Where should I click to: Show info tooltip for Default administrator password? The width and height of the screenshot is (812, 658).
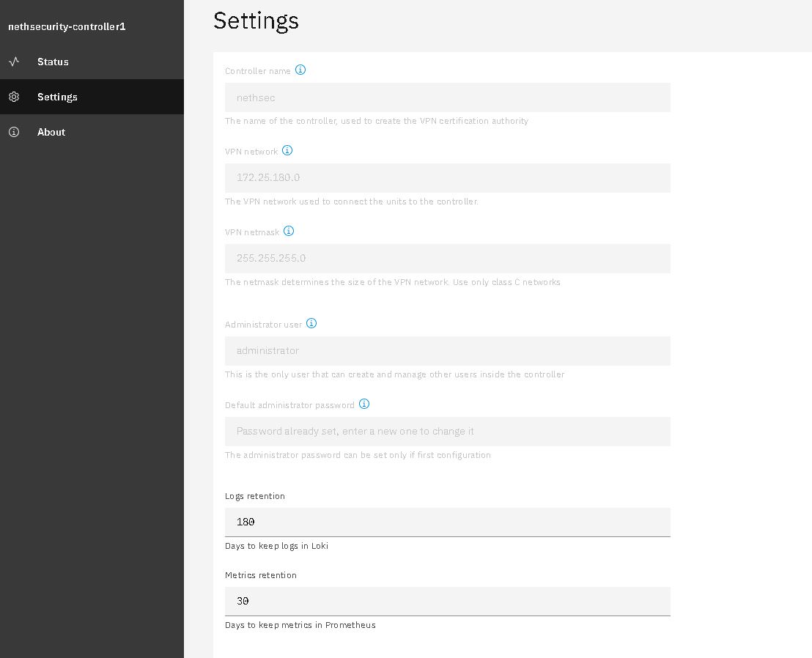364,404
